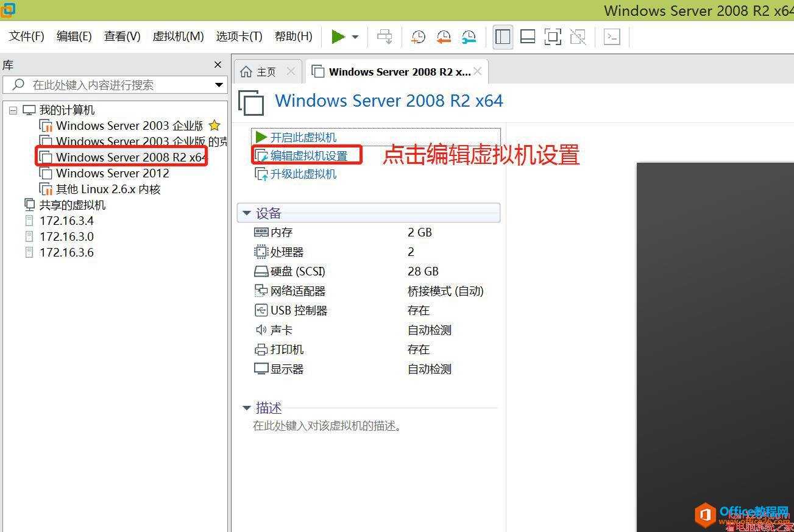
Task: Click the 28 GB disk size value
Action: pyautogui.click(x=423, y=271)
